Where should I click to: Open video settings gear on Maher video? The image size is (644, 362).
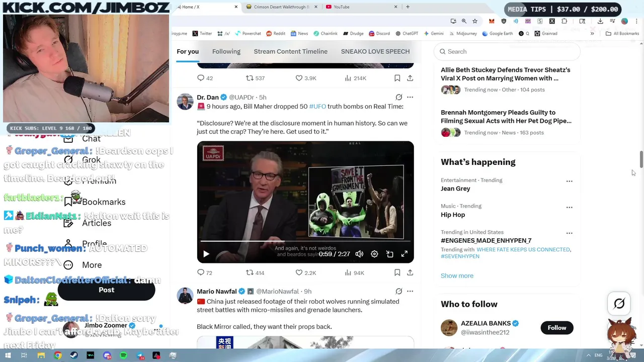[x=374, y=254]
